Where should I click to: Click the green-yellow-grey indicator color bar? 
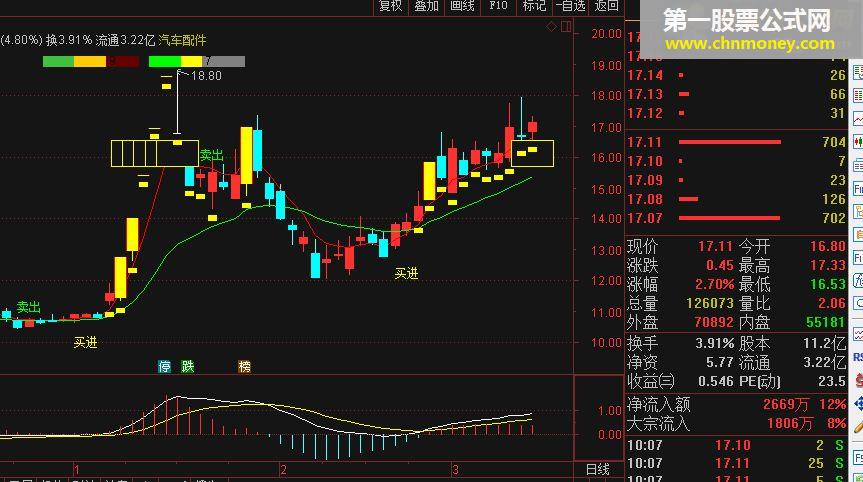pos(196,62)
